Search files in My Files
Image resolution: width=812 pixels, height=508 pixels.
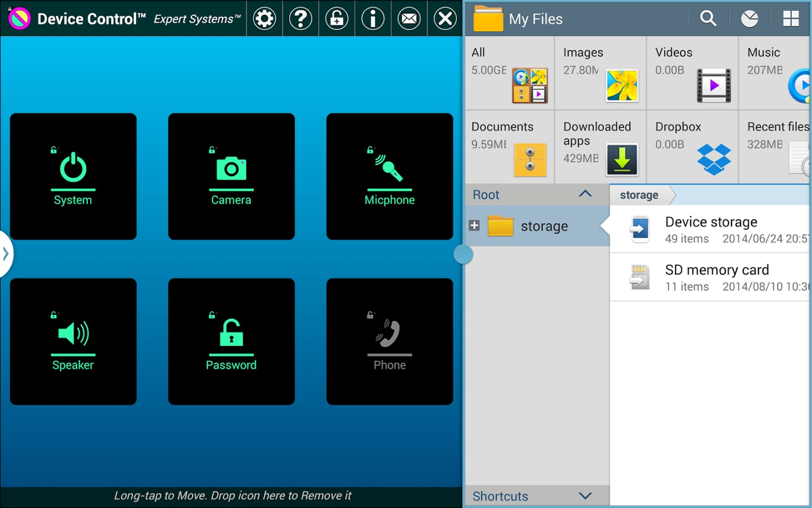click(x=708, y=19)
